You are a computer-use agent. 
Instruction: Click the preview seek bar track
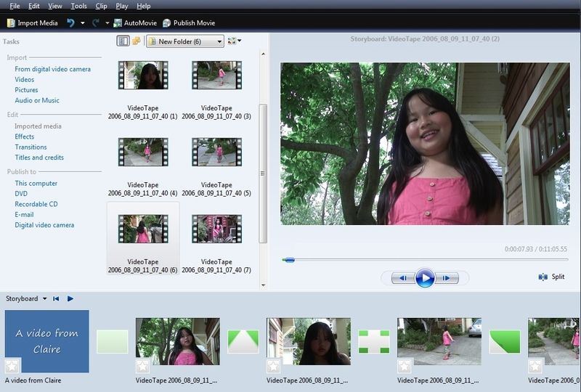425,260
